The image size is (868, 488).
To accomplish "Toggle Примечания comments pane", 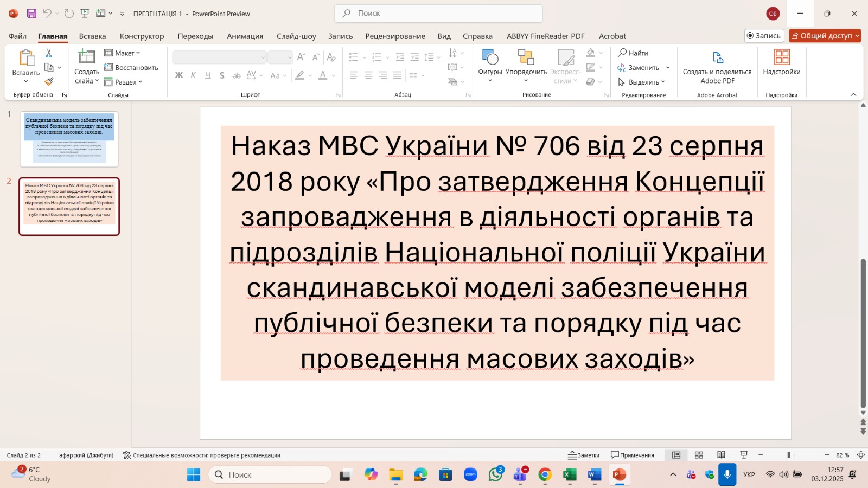I will (x=633, y=455).
